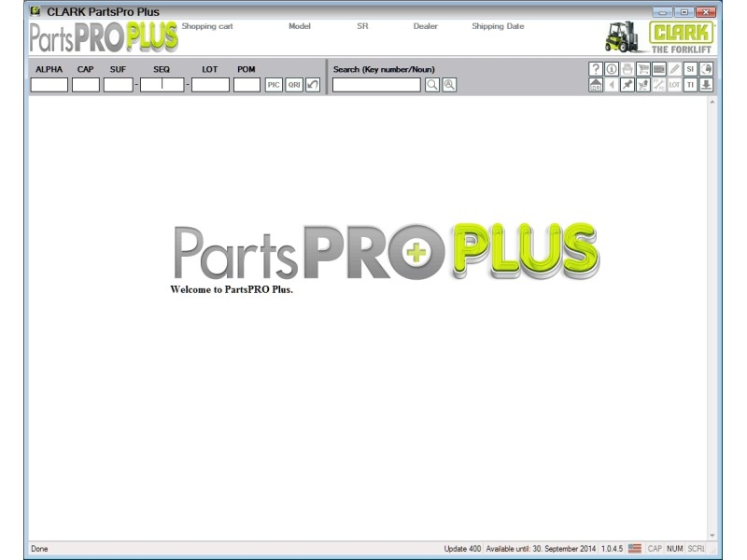
Task: Click 'Available until: 30. September 2014' text
Action: coord(541,549)
